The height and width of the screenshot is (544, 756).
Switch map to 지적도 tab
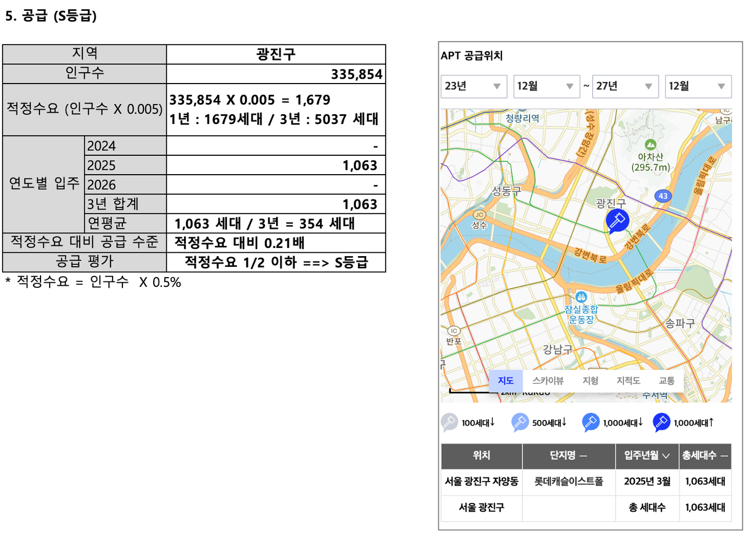click(628, 381)
